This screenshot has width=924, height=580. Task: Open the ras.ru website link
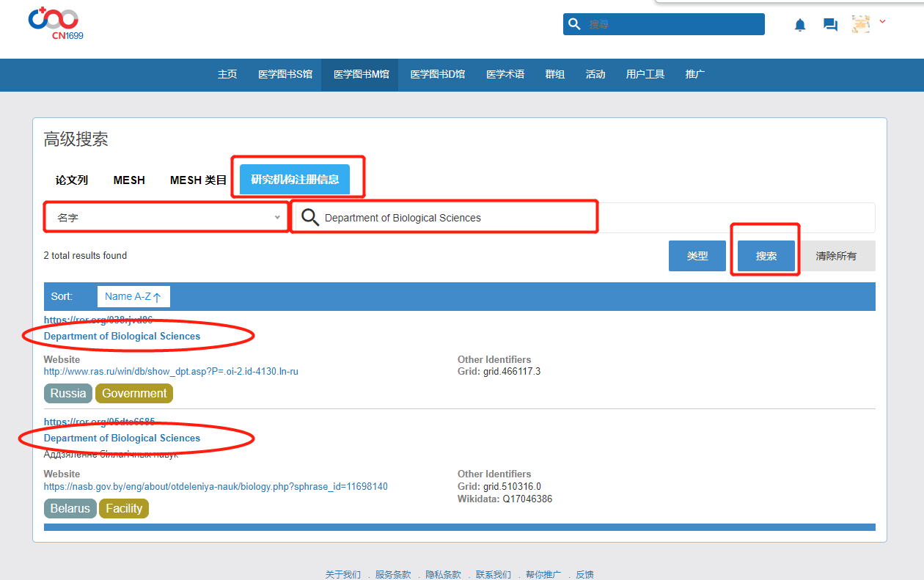click(171, 371)
